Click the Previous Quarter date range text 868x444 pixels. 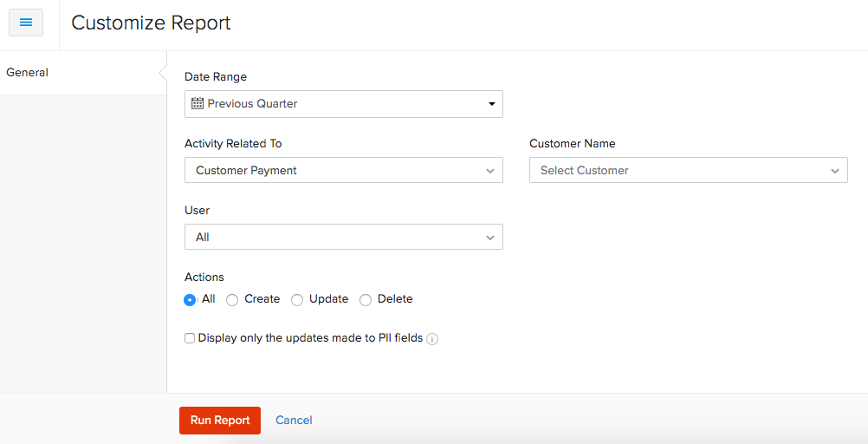tap(252, 104)
